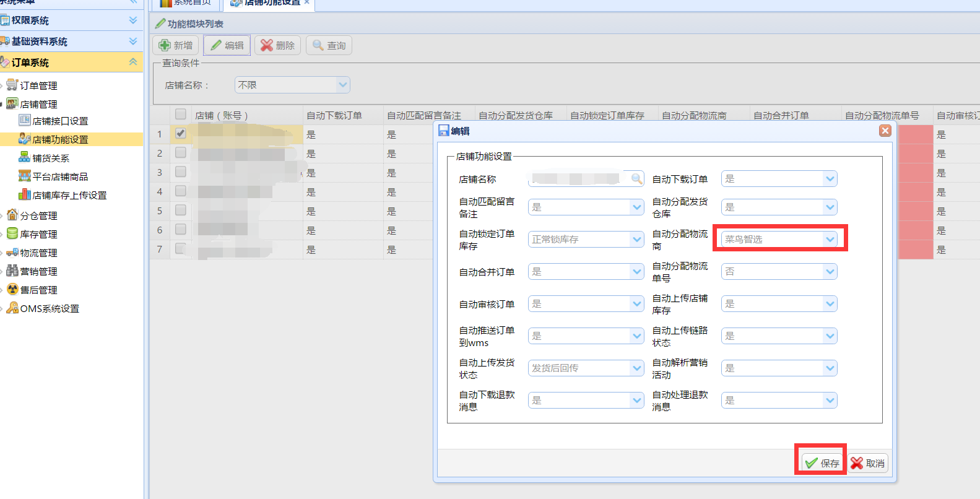Image resolution: width=980 pixels, height=499 pixels.
Task: Click the magnifier icon in 店铺名称 field
Action: pos(636,179)
